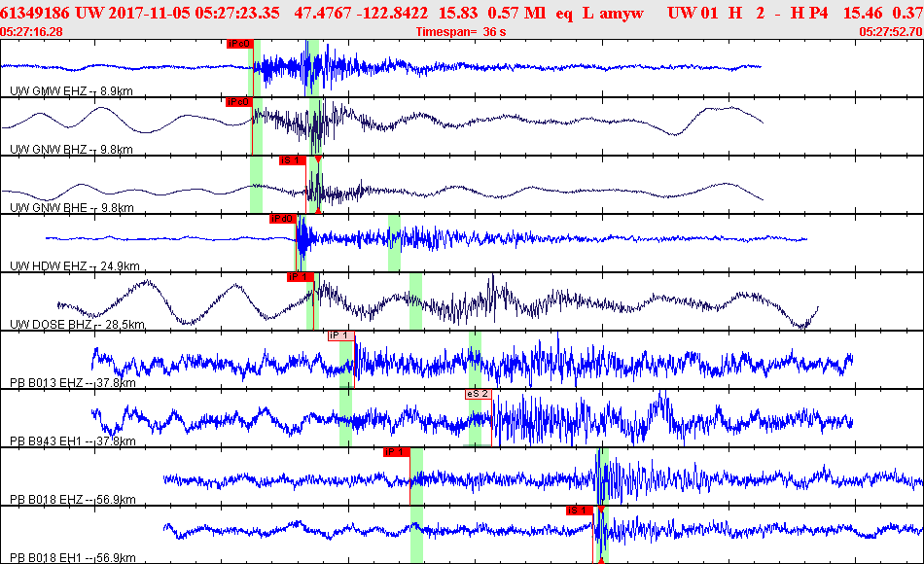
Task: Click the Timespan= 36 s label
Action: point(461,32)
